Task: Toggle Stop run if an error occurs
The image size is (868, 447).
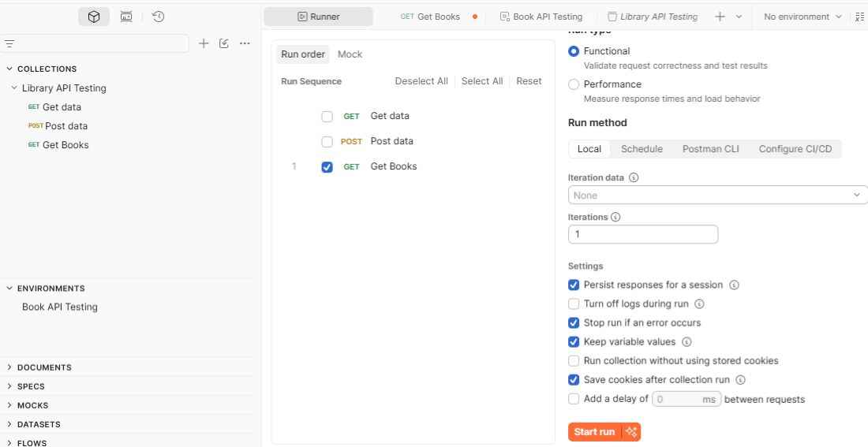Action: [x=574, y=322]
